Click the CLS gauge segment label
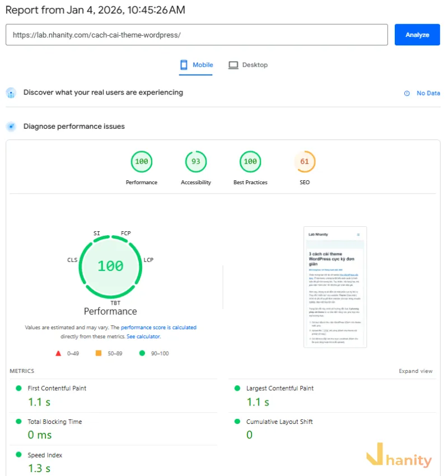 pos(72,260)
